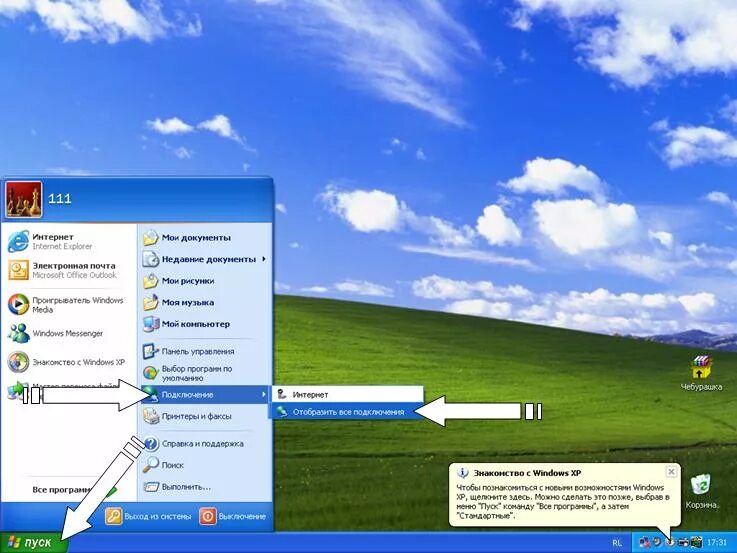Start Windows Messenger from pinned list
This screenshot has height=553, width=737.
pyautogui.click(x=69, y=333)
